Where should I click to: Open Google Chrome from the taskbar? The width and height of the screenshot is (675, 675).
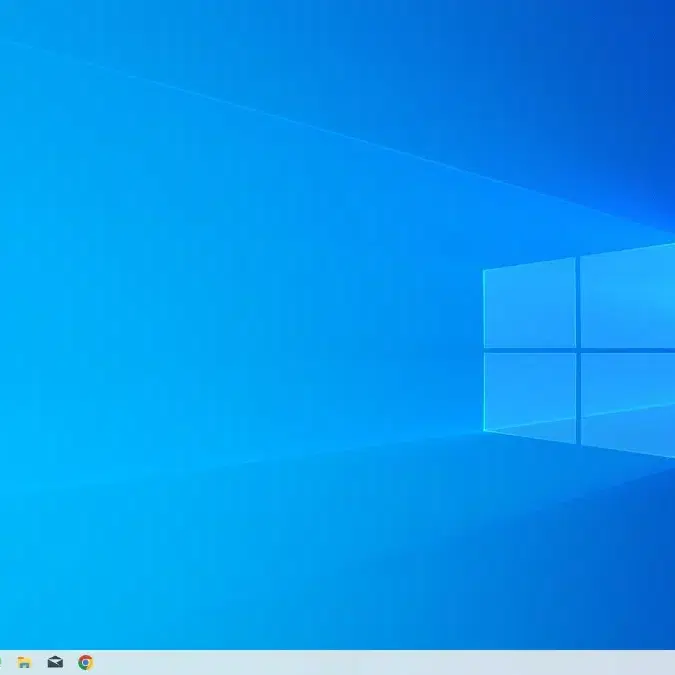(x=86, y=663)
